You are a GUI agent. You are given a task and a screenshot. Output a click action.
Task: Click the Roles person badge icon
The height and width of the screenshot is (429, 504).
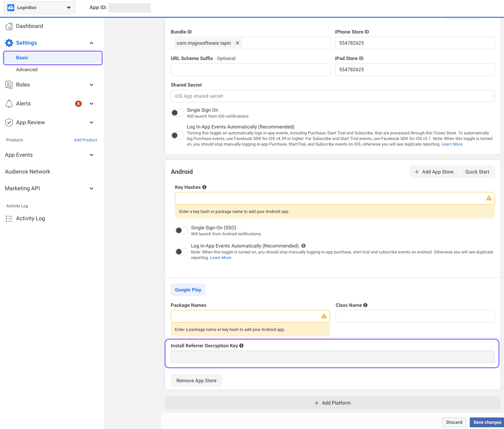[x=9, y=85]
